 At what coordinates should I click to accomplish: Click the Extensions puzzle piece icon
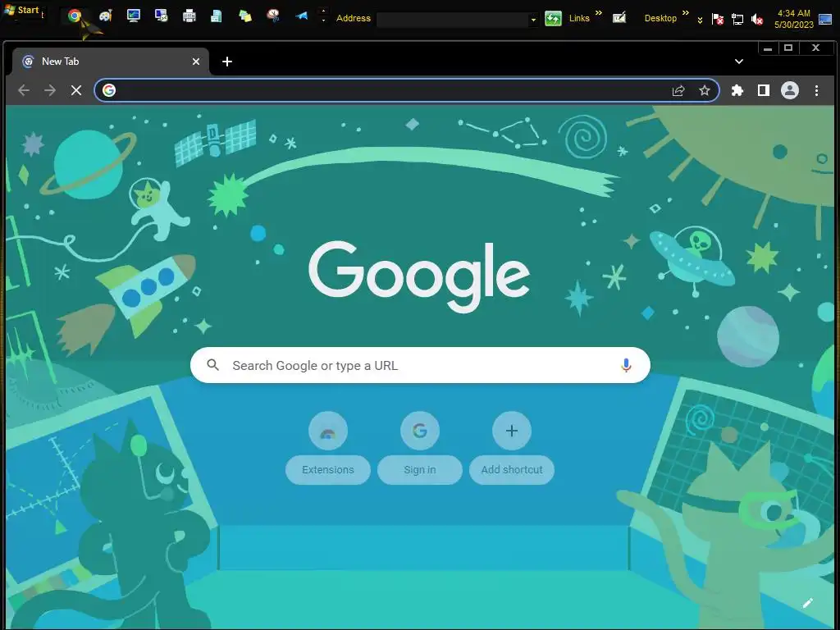[737, 90]
